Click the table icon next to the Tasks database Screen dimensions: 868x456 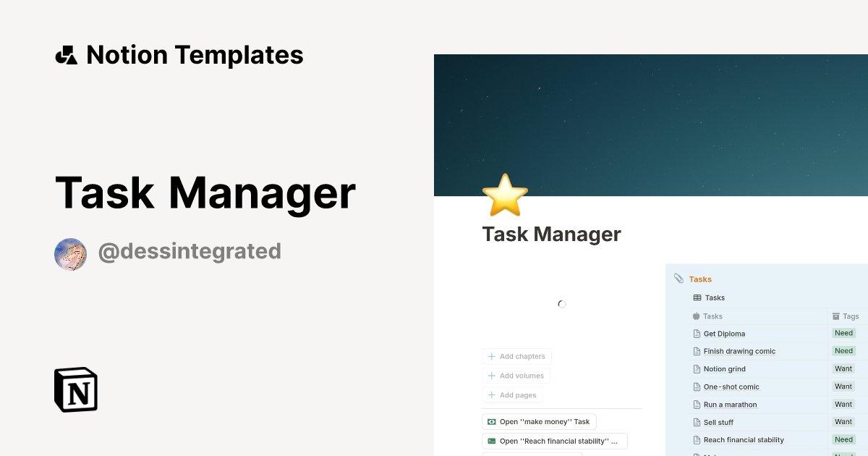[x=696, y=297]
